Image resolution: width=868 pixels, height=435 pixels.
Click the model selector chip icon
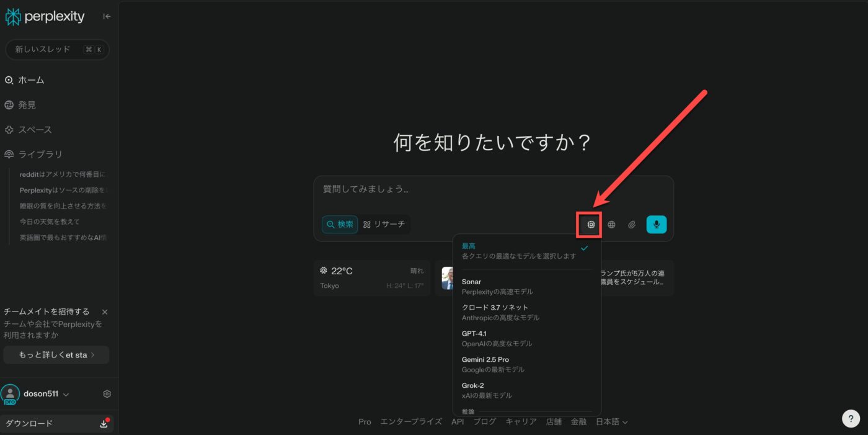591,225
